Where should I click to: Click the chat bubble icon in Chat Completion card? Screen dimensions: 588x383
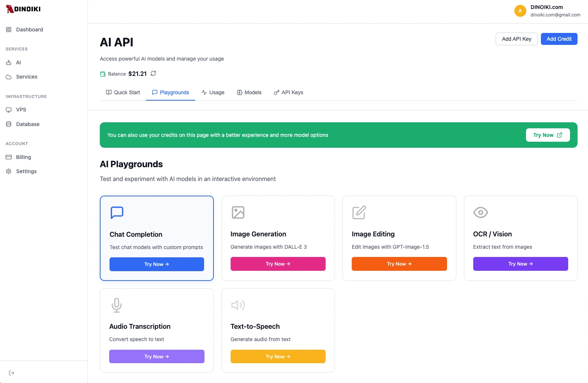pyautogui.click(x=117, y=212)
